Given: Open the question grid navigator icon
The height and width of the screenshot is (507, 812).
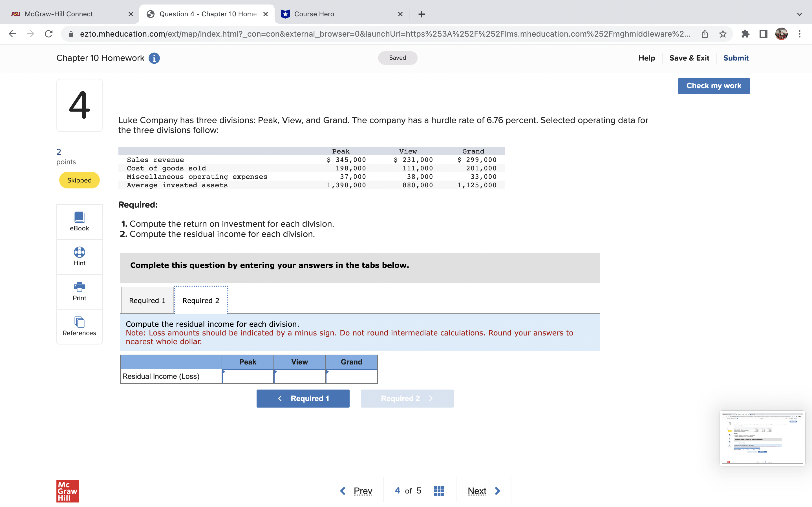Looking at the screenshot, I should coord(438,491).
